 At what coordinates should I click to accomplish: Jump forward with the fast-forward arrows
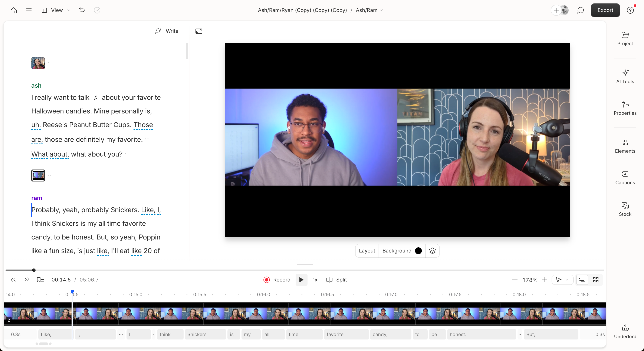(x=27, y=280)
